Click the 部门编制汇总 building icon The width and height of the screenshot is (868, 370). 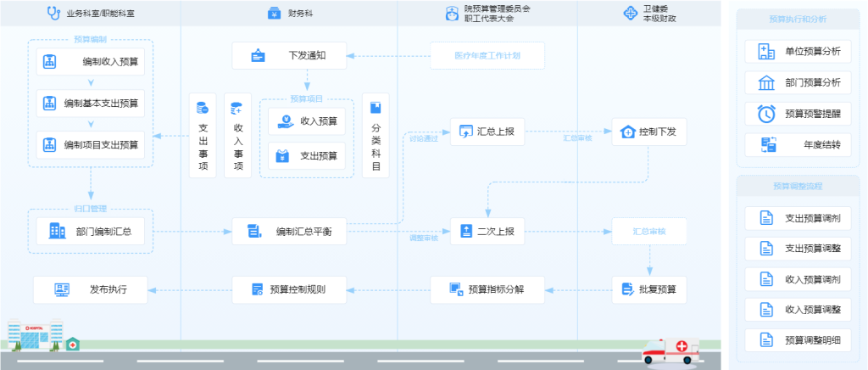point(57,231)
